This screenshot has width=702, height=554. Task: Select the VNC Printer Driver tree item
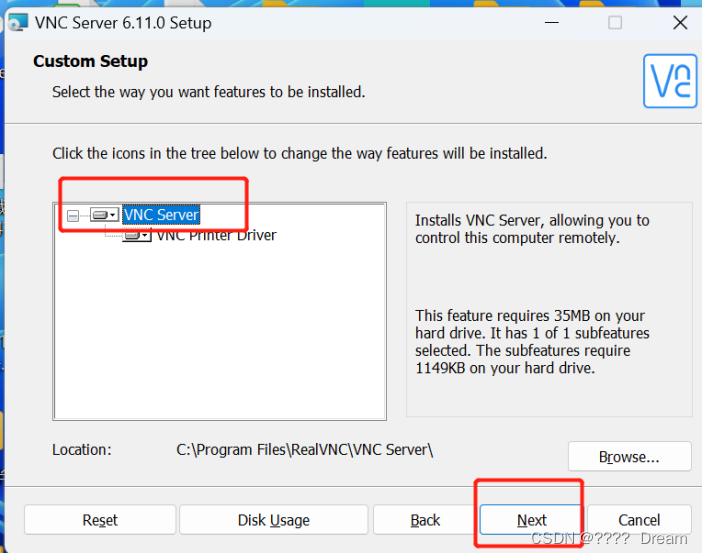click(x=216, y=235)
